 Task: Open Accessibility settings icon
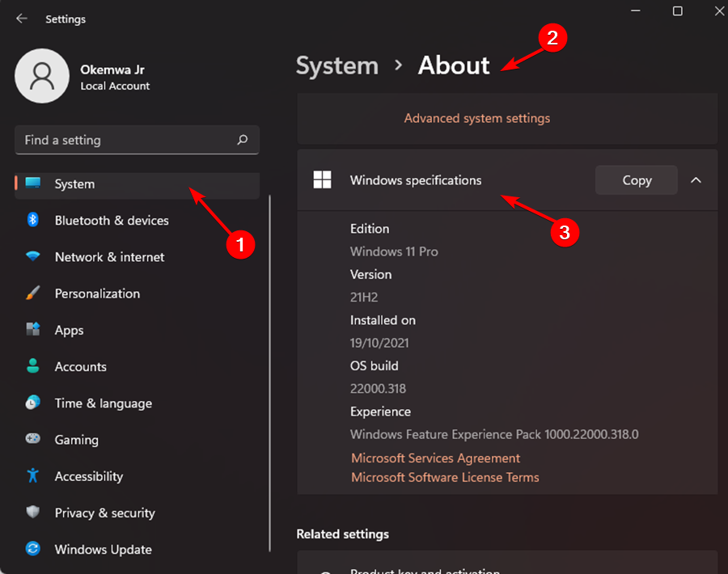tap(33, 476)
